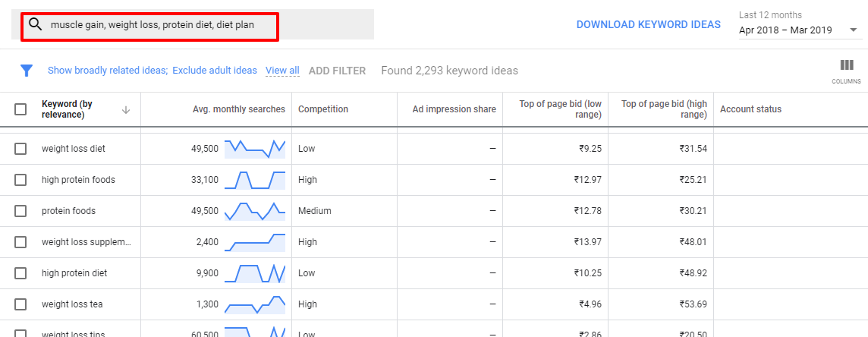
Task: Open the Apr 2018 – Mar 2019 date selector
Action: 797,30
